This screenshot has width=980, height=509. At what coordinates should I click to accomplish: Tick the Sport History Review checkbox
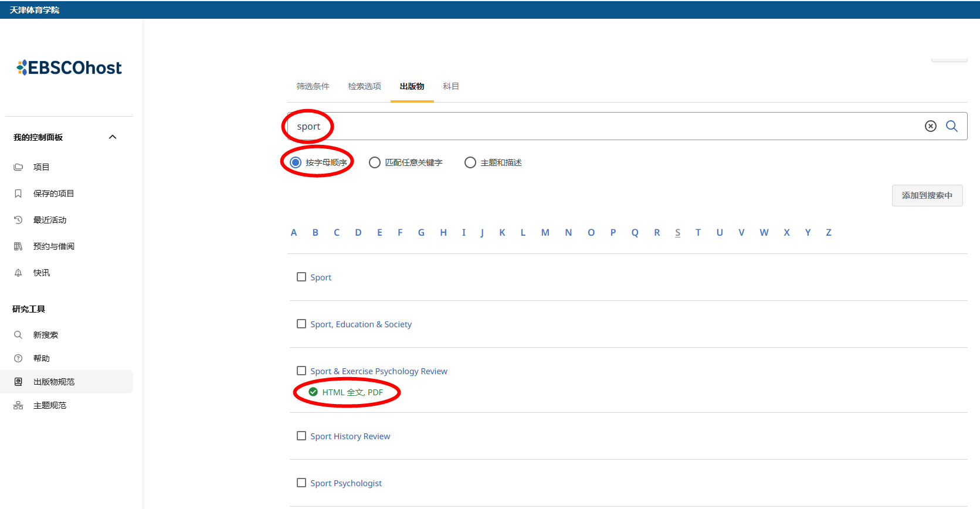(301, 436)
